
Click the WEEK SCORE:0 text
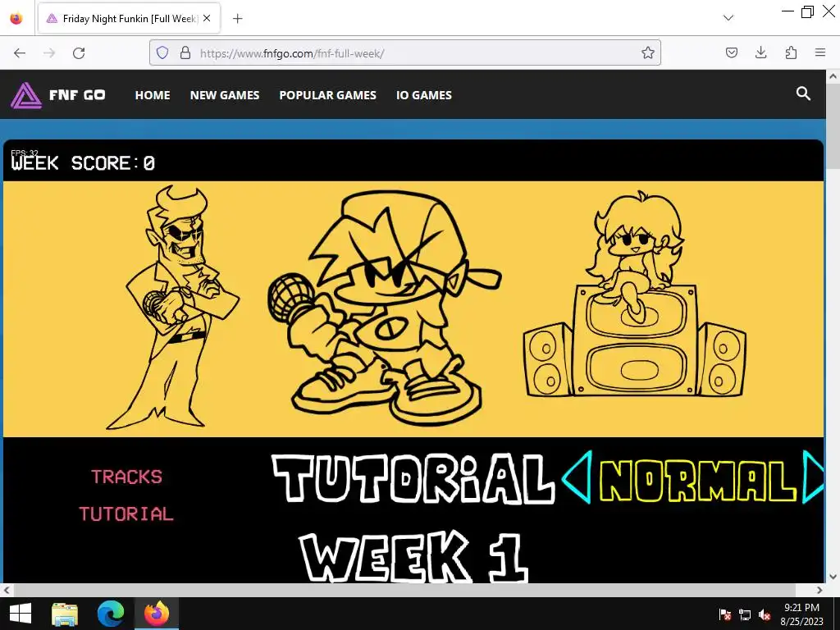[83, 163]
